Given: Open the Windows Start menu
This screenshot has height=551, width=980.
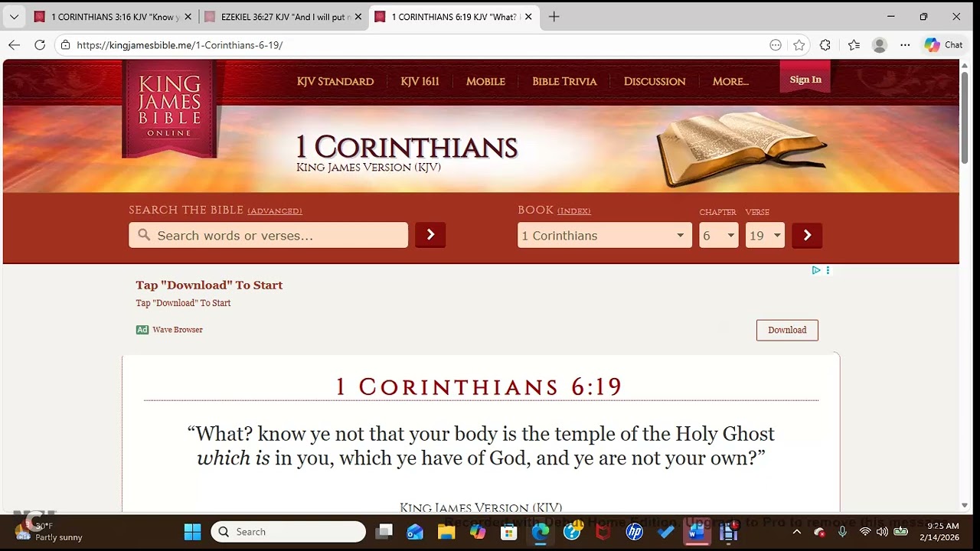Looking at the screenshot, I should pyautogui.click(x=192, y=532).
